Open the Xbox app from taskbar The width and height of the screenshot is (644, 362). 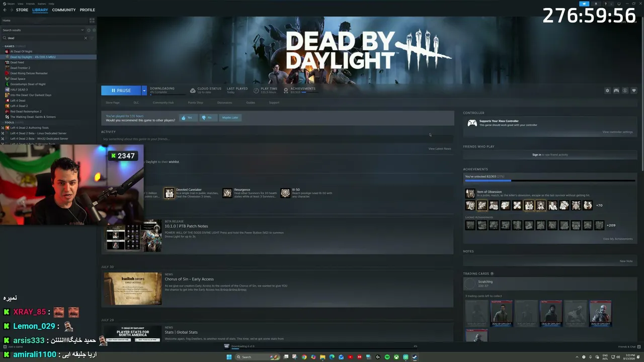pos(396,357)
